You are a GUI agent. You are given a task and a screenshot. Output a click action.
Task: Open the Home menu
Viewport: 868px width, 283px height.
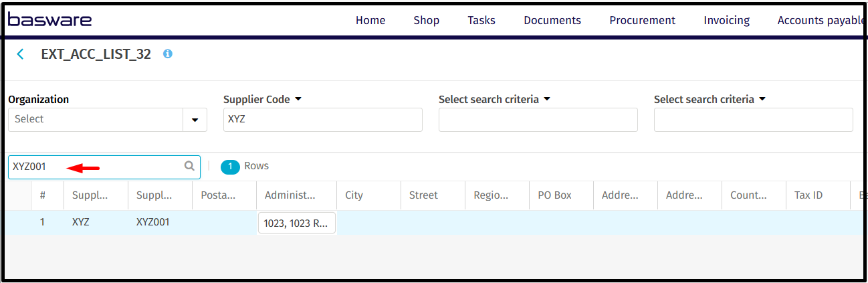370,20
